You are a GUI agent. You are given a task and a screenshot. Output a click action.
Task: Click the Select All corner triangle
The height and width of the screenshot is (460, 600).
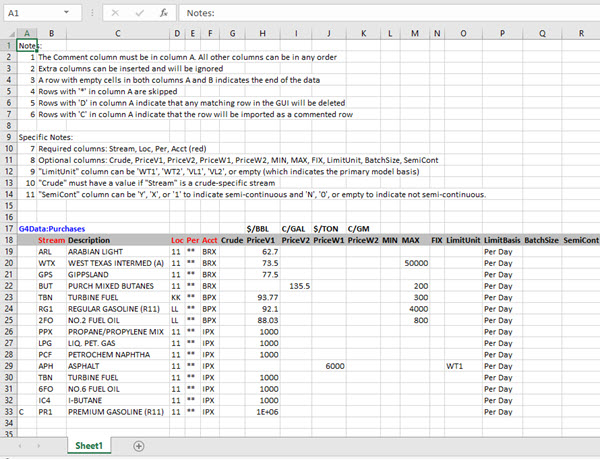[x=8, y=33]
